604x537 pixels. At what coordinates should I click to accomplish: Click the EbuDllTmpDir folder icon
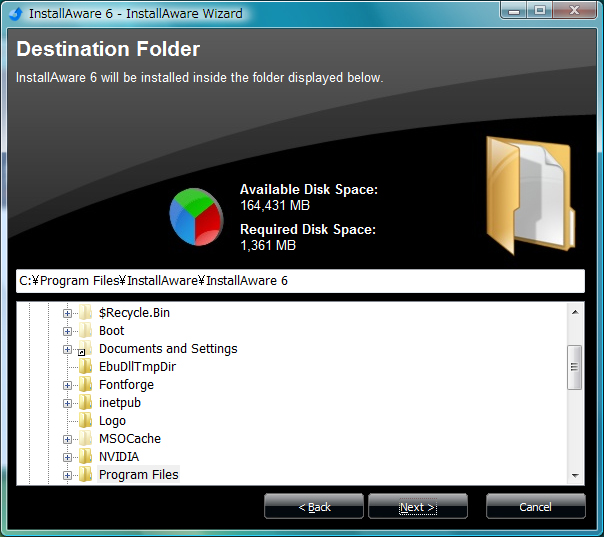[86, 366]
